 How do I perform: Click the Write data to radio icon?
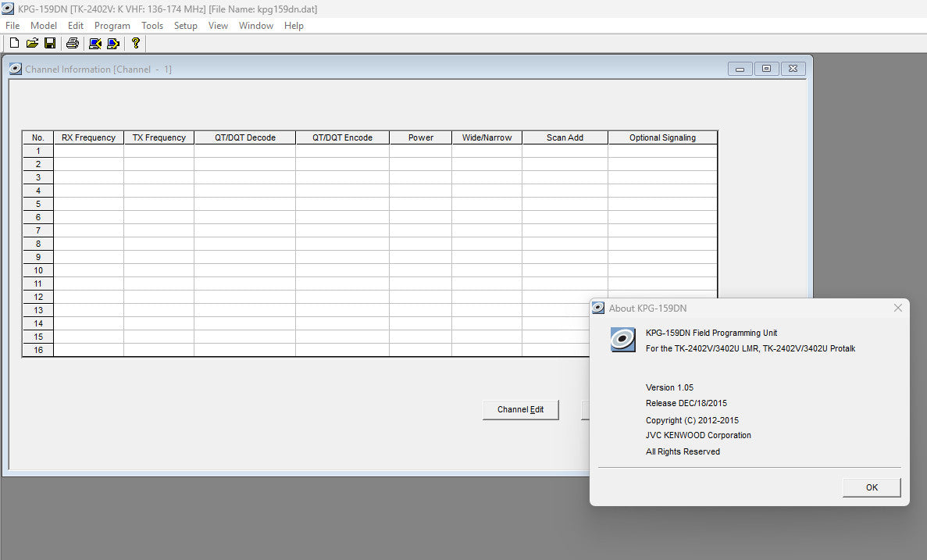(x=113, y=43)
